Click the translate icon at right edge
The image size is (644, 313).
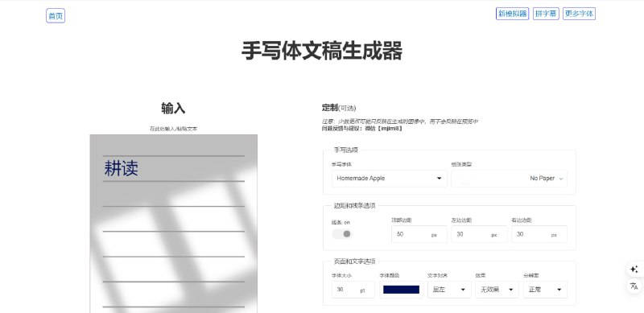point(634,286)
